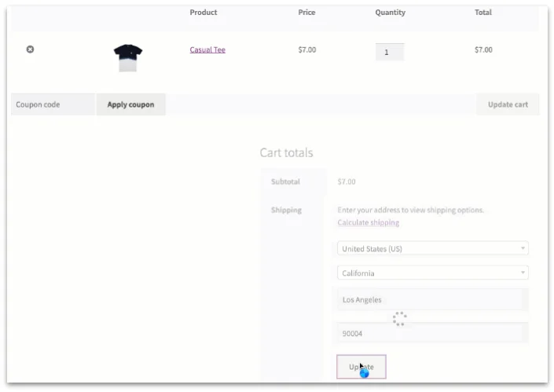This screenshot has height=392, width=554.
Task: Remove Casual Tee from the cart
Action: pos(31,49)
